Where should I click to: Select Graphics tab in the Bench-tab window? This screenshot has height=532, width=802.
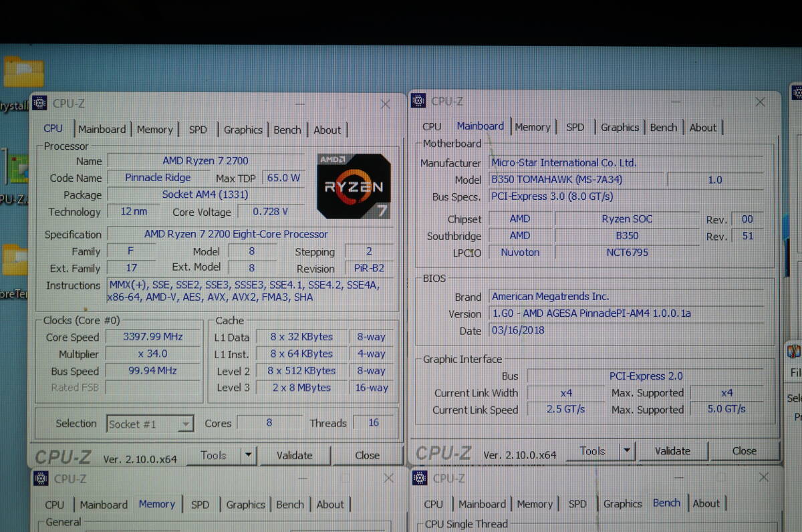(x=623, y=504)
